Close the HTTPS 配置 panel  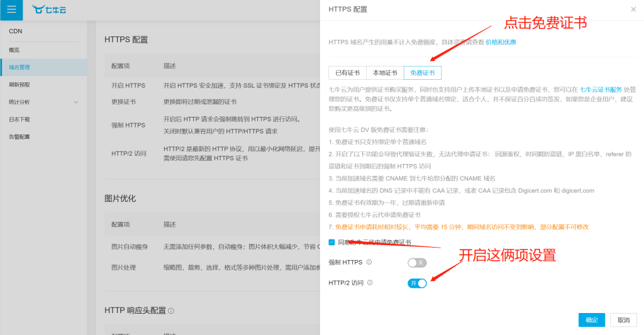tap(633, 9)
